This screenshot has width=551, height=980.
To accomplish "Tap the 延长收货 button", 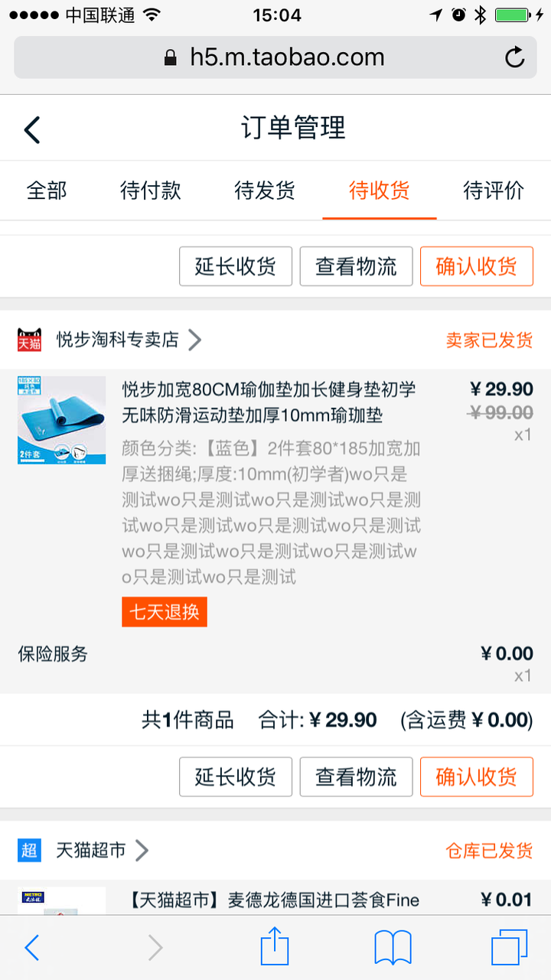I will (235, 266).
